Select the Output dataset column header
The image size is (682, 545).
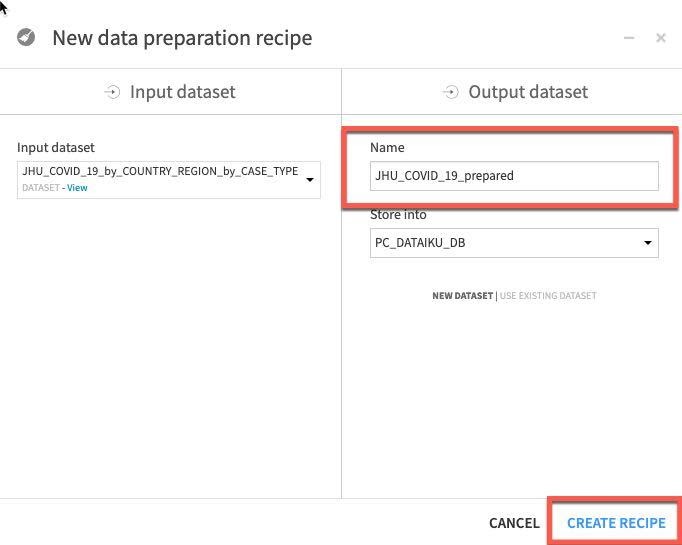pyautogui.click(x=528, y=92)
